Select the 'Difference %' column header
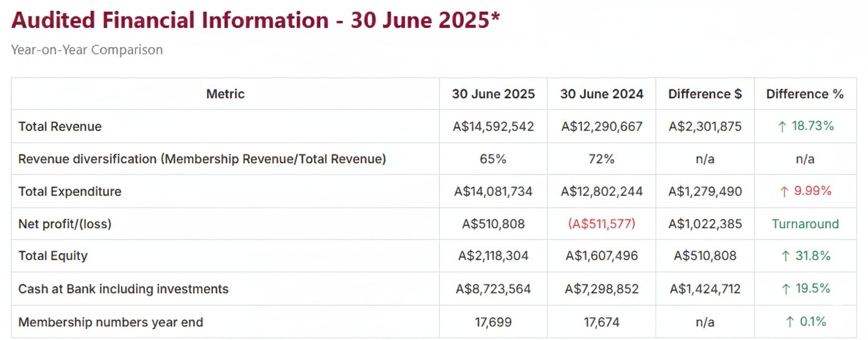The height and width of the screenshot is (340, 868). 805,94
